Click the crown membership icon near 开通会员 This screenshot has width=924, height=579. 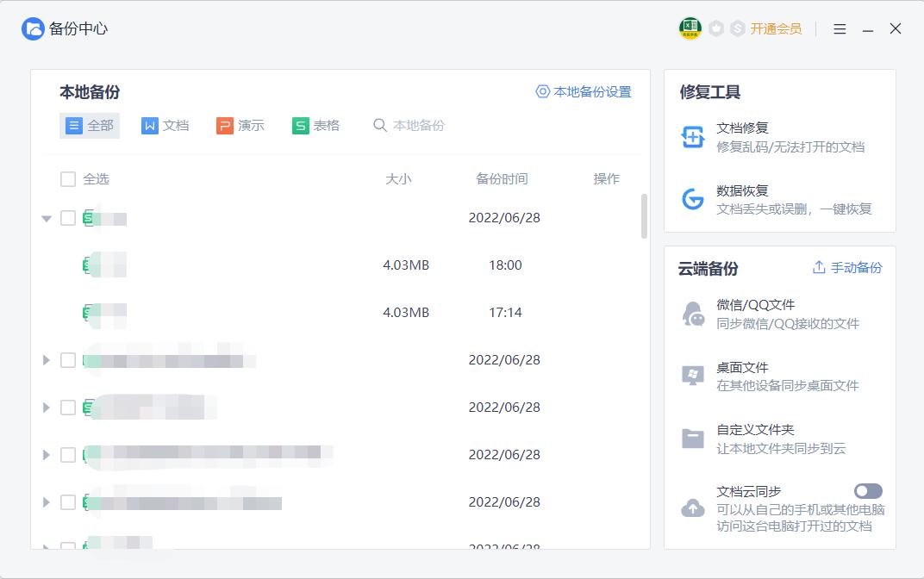(x=716, y=28)
